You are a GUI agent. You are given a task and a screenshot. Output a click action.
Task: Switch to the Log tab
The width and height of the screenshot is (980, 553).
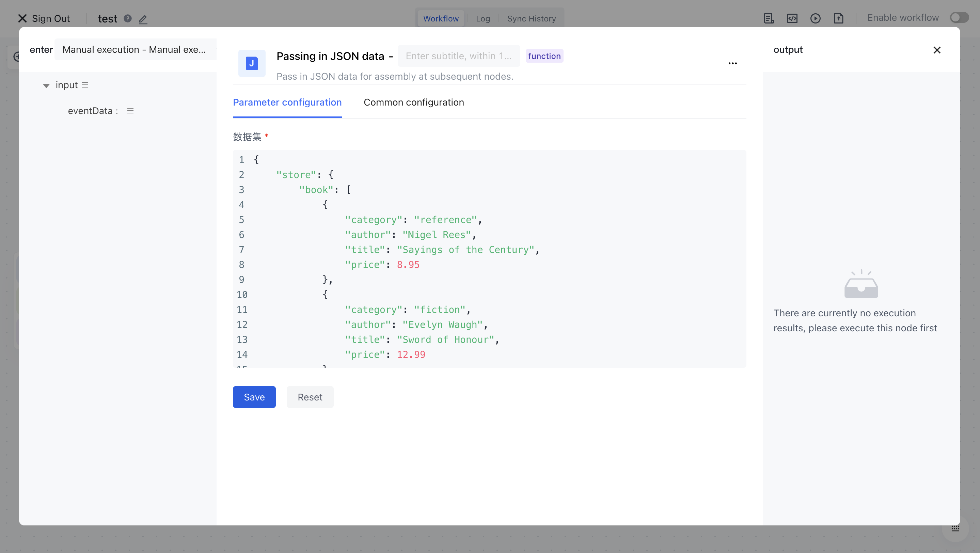click(483, 18)
